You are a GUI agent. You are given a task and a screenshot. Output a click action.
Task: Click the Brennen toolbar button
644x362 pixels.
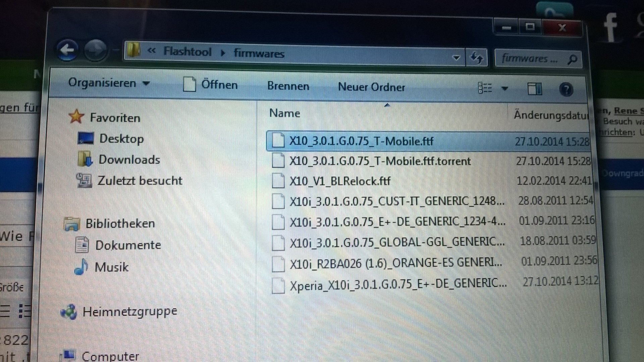tap(288, 86)
